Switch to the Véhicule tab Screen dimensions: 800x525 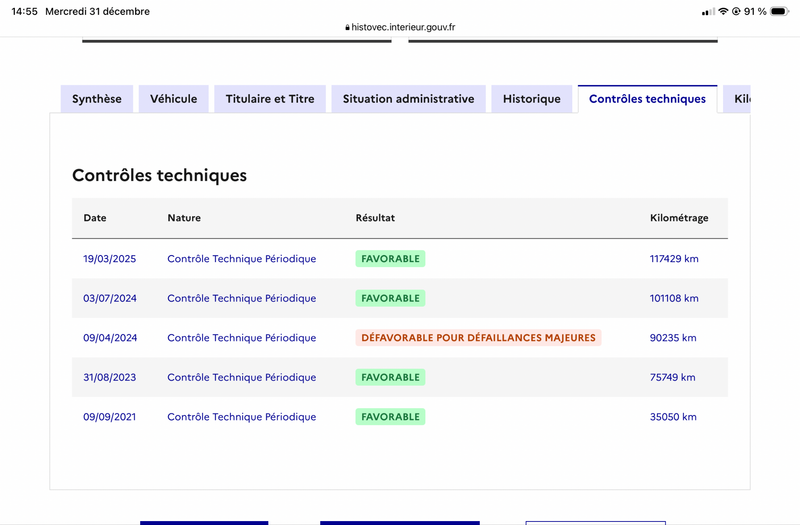(x=173, y=99)
